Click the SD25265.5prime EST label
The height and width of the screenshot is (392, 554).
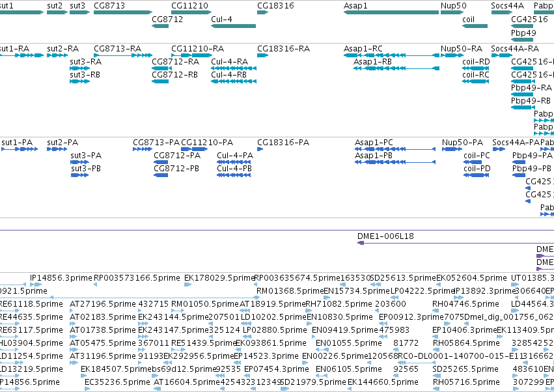pyautogui.click(x=465, y=369)
